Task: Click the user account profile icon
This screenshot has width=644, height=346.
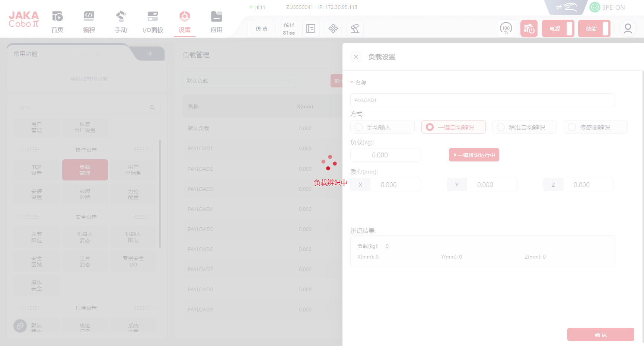Action: [628, 29]
